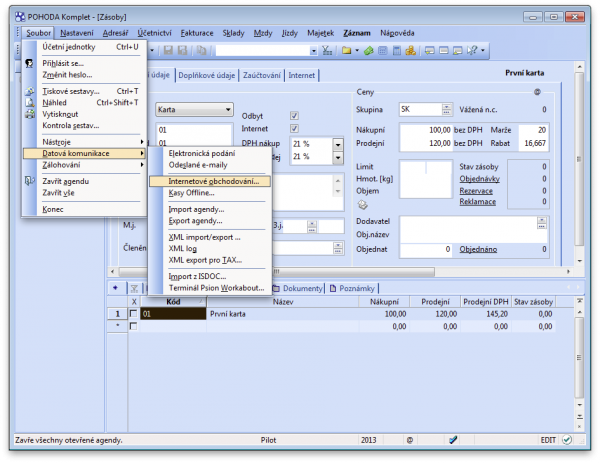Screen dimensions: 600x463
Task: Click the Reklamace link
Action: tap(478, 202)
